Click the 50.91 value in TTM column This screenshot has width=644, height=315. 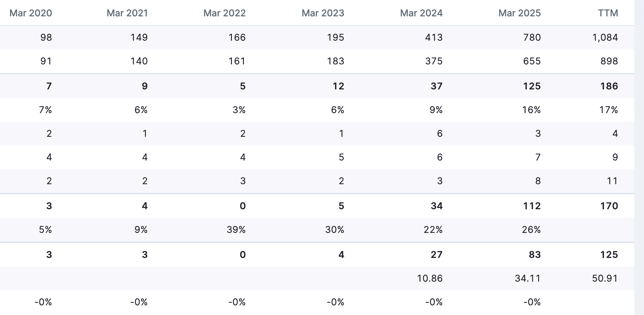605,278
